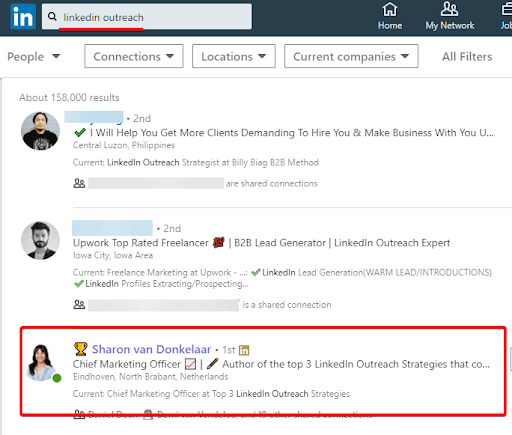Open All Filters
This screenshot has width=512, height=435.
pyautogui.click(x=467, y=57)
